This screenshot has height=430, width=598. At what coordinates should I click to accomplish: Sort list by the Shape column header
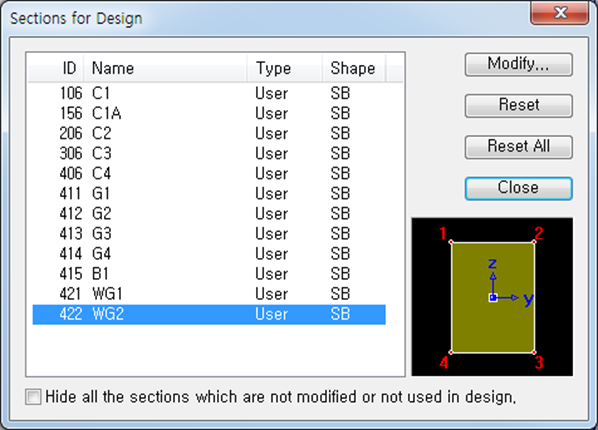point(354,68)
